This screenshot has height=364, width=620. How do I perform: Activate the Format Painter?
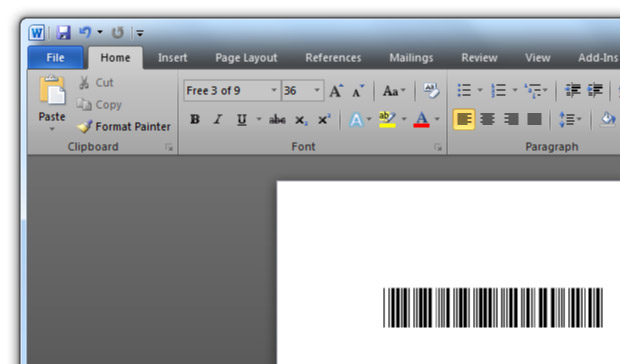124,126
